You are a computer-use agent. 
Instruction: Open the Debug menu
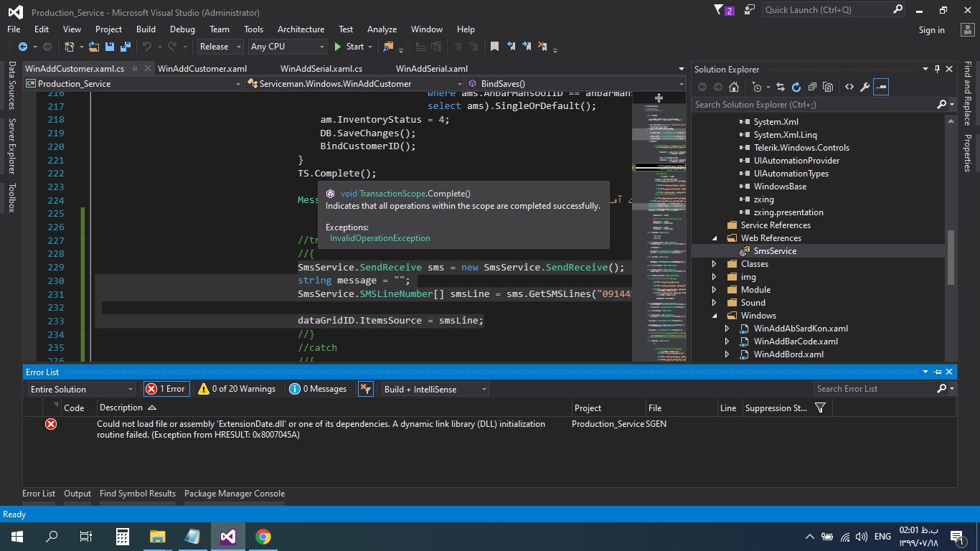[x=182, y=29]
